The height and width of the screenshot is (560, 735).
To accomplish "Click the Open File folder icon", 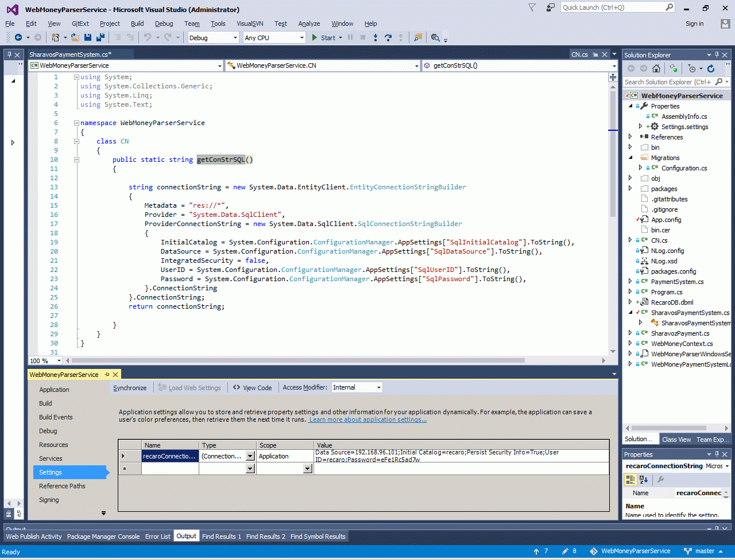I will (x=76, y=38).
